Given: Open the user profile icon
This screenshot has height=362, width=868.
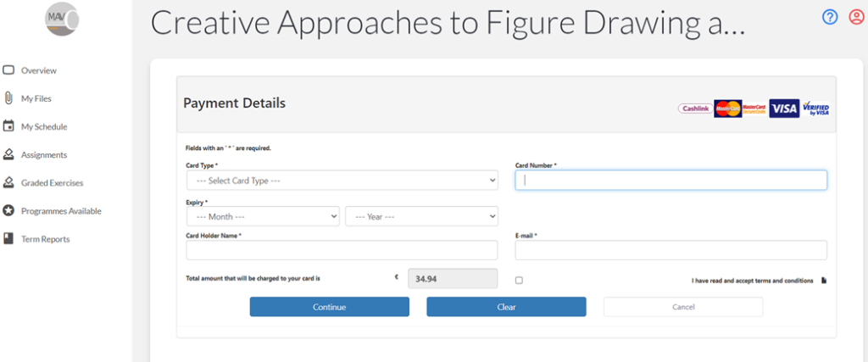Looking at the screenshot, I should click(855, 17).
